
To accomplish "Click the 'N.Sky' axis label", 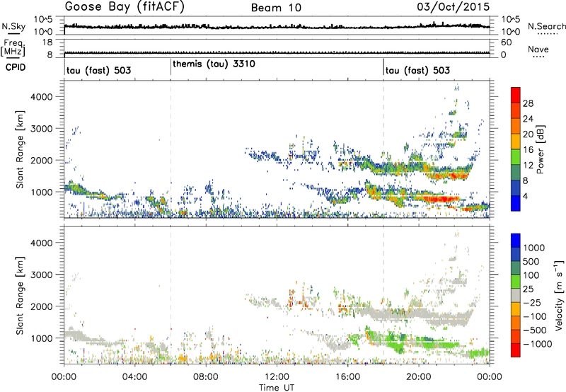I will pos(13,26).
